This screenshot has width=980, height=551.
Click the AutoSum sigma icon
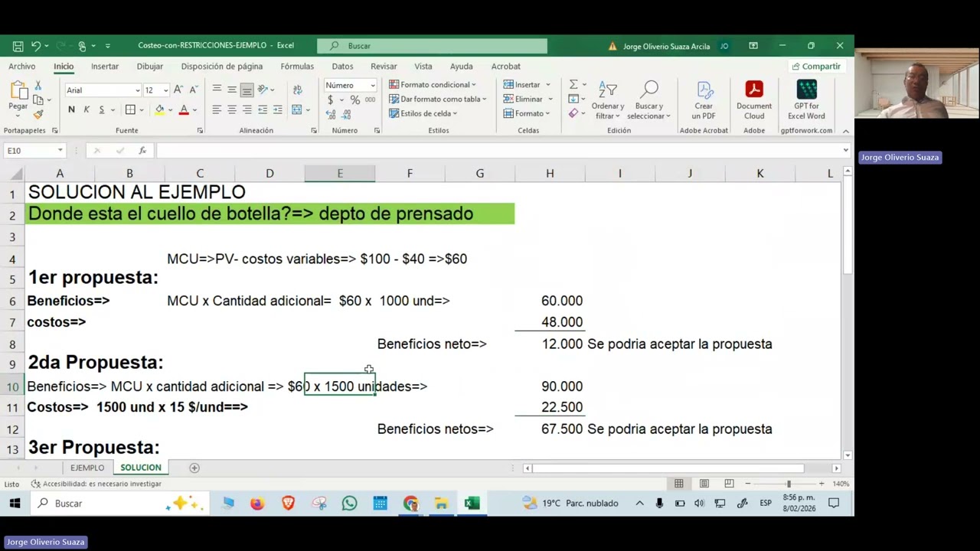click(573, 84)
